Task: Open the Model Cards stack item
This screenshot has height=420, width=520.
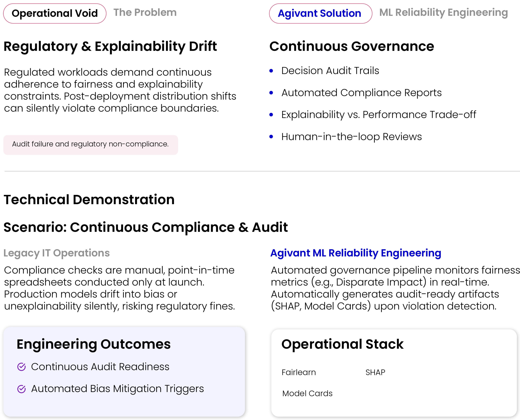Action: coord(307,393)
